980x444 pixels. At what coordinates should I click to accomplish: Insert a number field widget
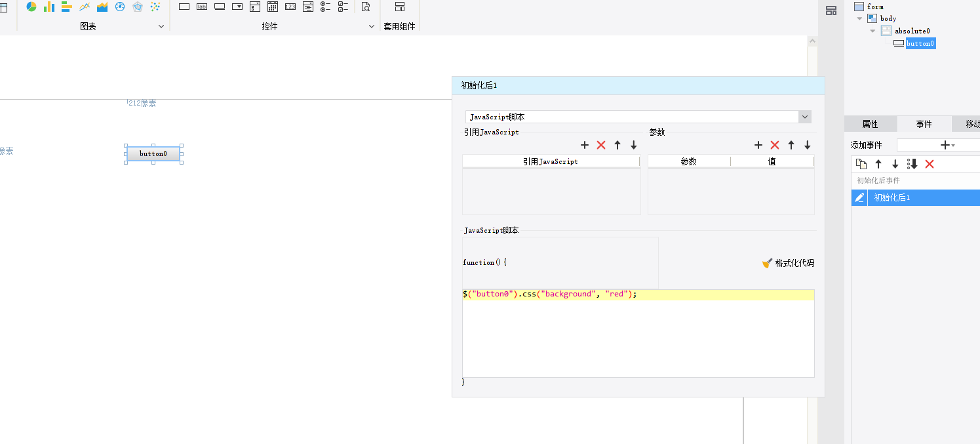point(290,7)
